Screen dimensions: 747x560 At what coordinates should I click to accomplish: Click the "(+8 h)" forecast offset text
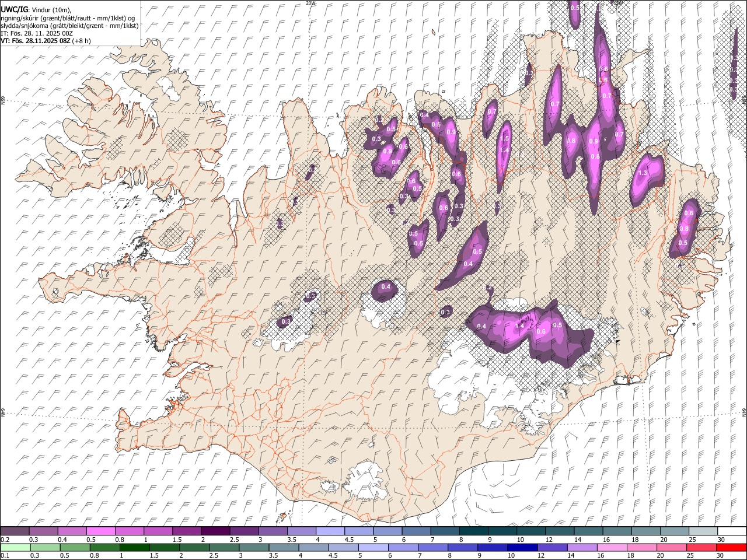coord(82,41)
